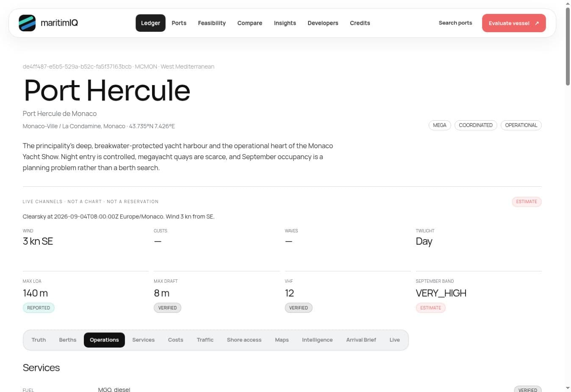The image size is (571, 392).
Task: Go to the Ports page
Action: [x=179, y=23]
